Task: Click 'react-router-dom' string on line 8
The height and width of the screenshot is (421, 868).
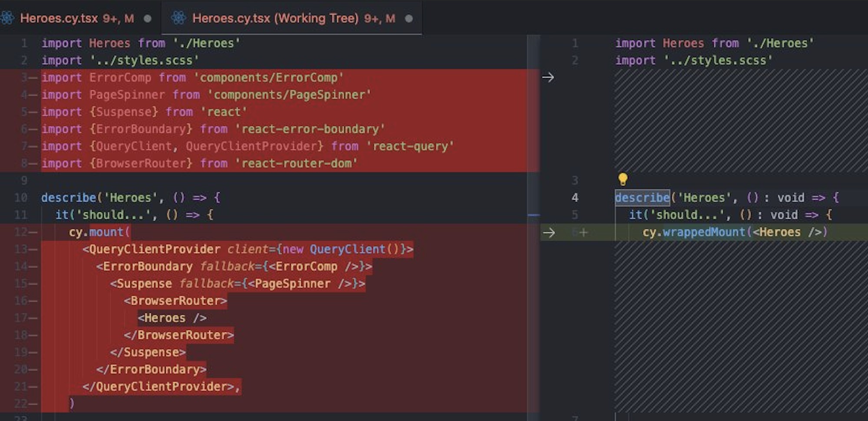Action: tap(296, 163)
